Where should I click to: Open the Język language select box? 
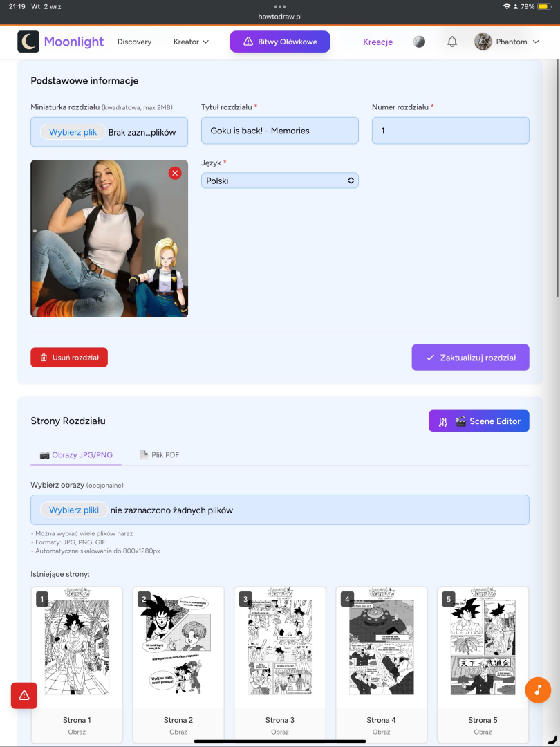click(x=279, y=181)
